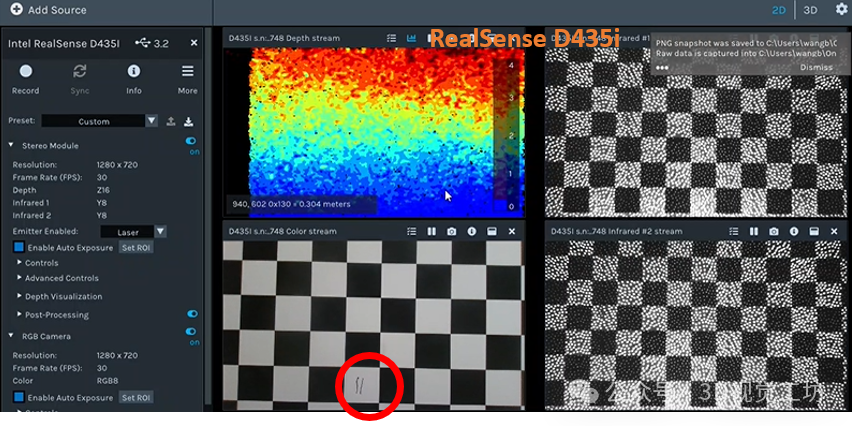Click the Color format value RGB8
The height and width of the screenshot is (426, 852).
107,381
